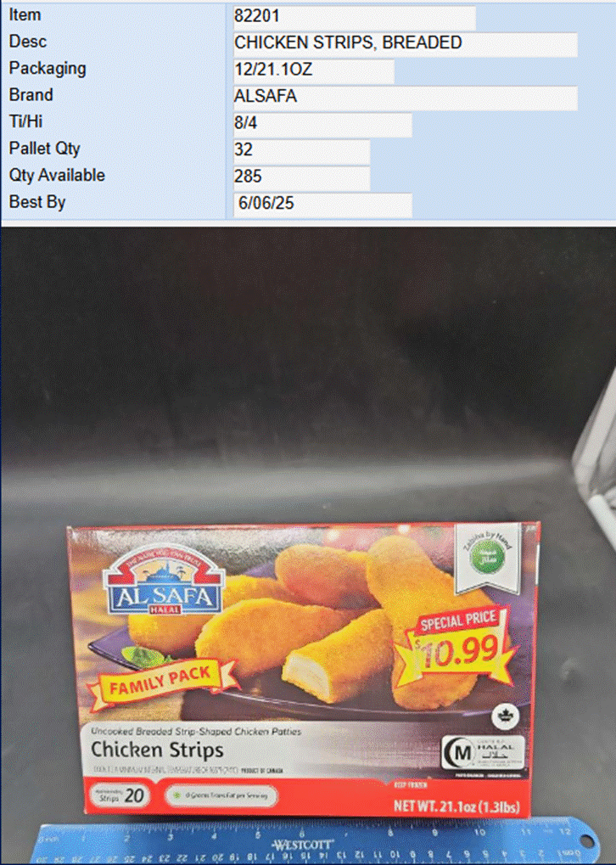Select the Pallet Qty field showing 32
Screen dimensions: 616x865
click(x=301, y=151)
